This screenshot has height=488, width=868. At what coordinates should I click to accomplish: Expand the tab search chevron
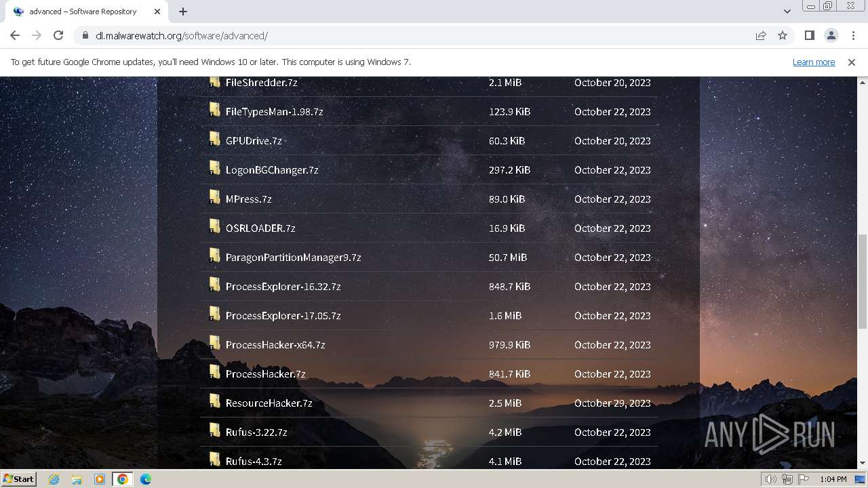[787, 12]
